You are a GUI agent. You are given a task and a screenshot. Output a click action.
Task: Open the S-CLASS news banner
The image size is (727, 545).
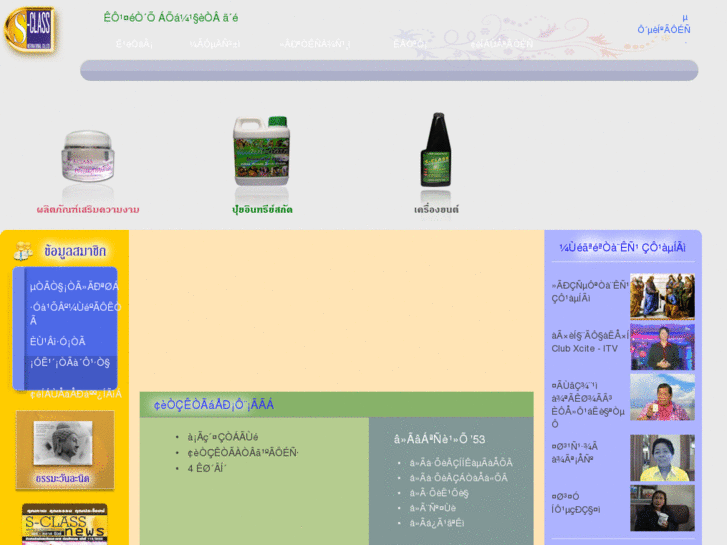point(65,524)
